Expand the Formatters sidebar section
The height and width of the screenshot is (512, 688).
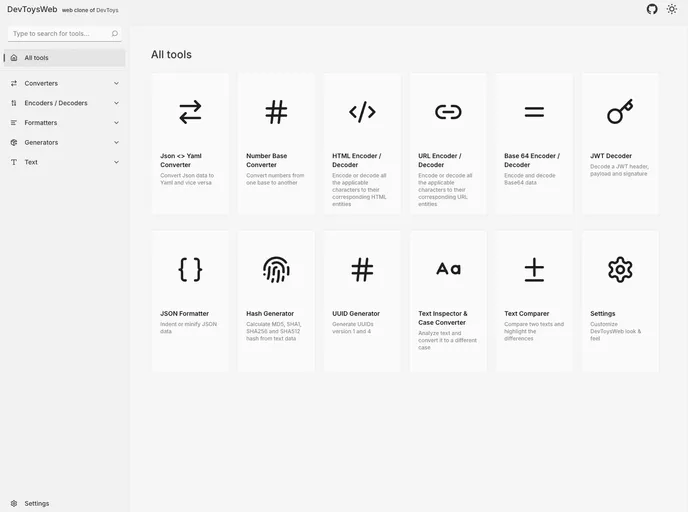64,123
